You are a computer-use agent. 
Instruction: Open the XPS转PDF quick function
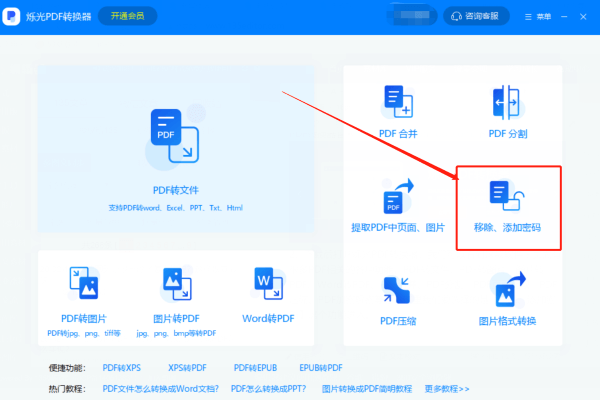tap(187, 368)
